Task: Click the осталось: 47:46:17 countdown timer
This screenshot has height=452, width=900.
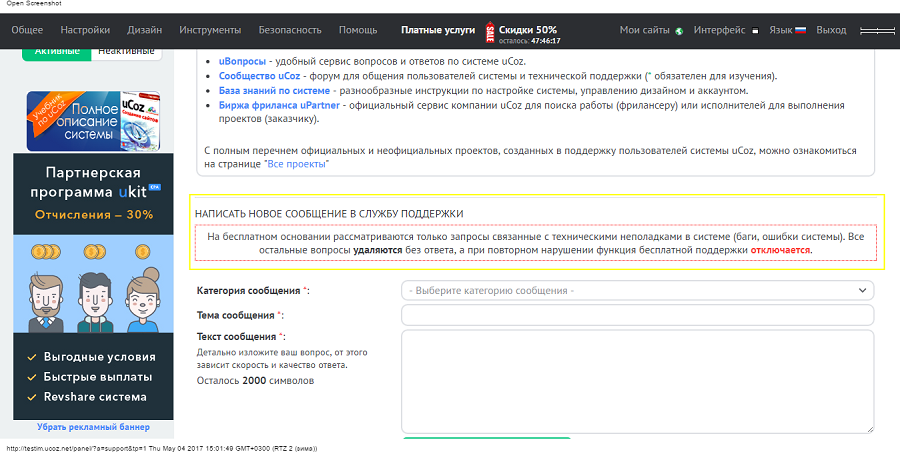Action: pos(529,41)
